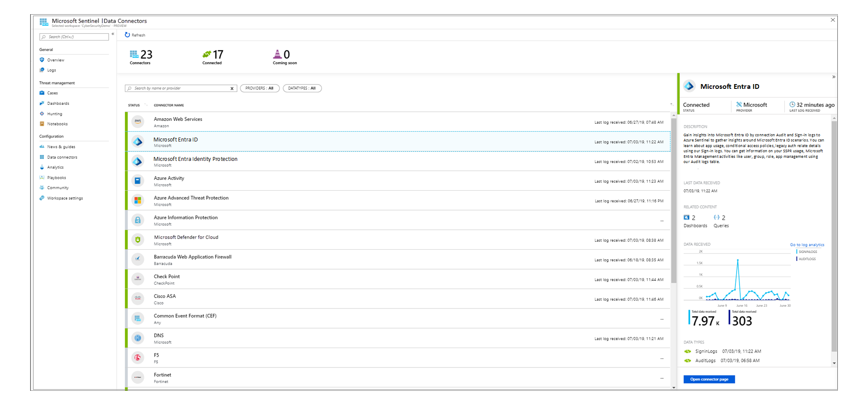Click the Cisco ASA connector name
868x405 pixels.
coord(165,296)
